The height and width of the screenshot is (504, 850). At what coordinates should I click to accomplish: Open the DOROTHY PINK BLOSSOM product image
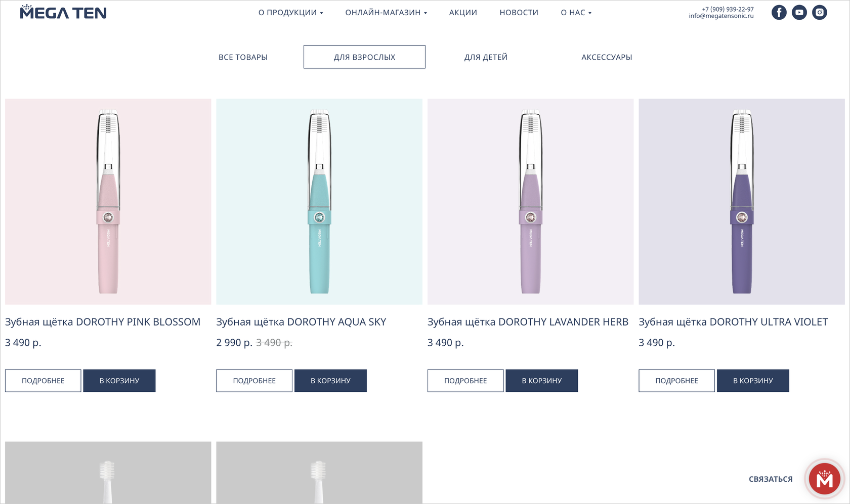(x=108, y=202)
